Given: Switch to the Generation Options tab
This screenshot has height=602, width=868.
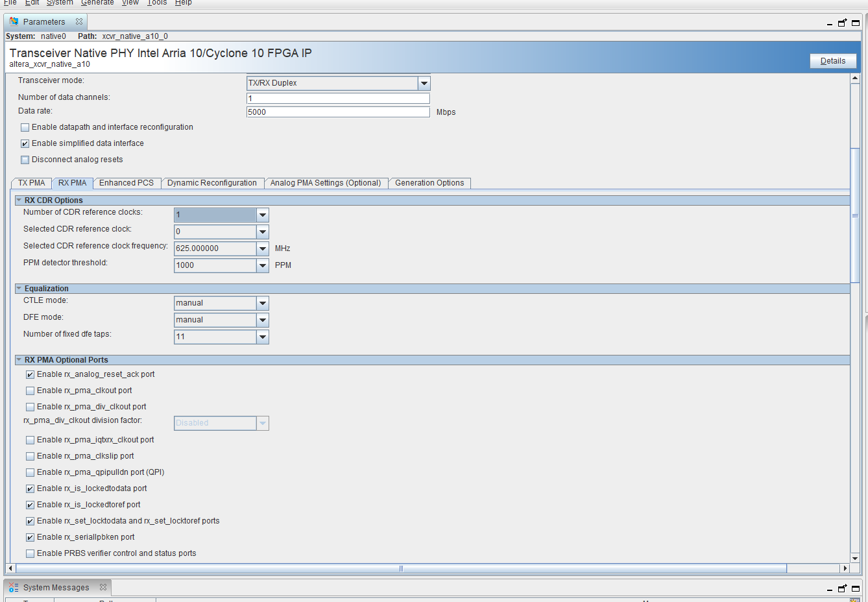Looking at the screenshot, I should click(x=429, y=183).
